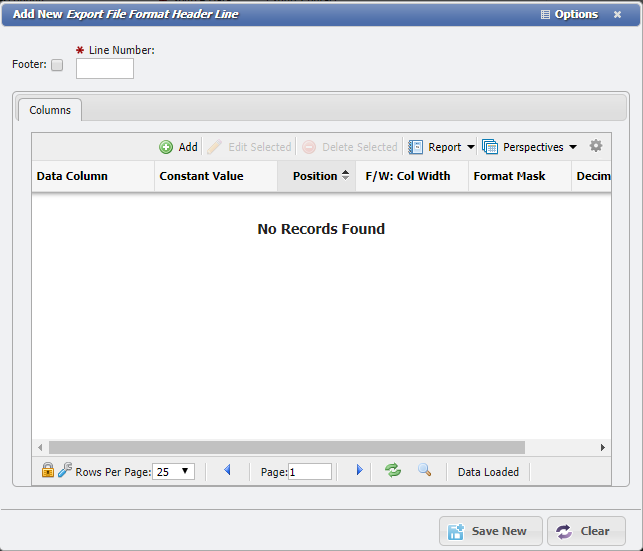The width and height of the screenshot is (643, 551).
Task: Click the gear settings icon in grid toolbar
Action: [596, 146]
